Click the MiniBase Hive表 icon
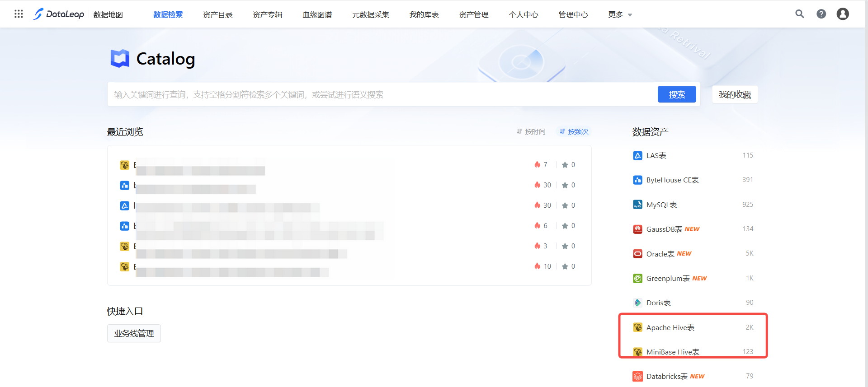 pyautogui.click(x=637, y=352)
